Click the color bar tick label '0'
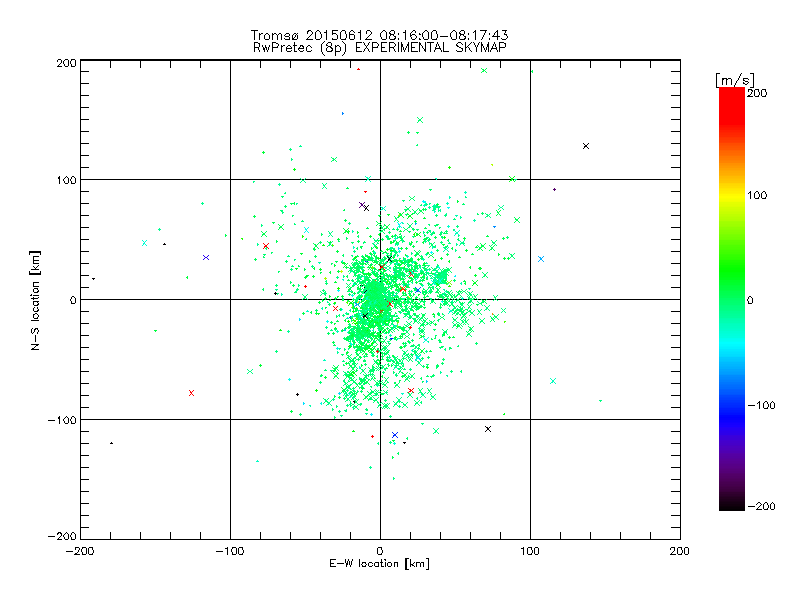This screenshot has height=600, width=800. (x=750, y=300)
